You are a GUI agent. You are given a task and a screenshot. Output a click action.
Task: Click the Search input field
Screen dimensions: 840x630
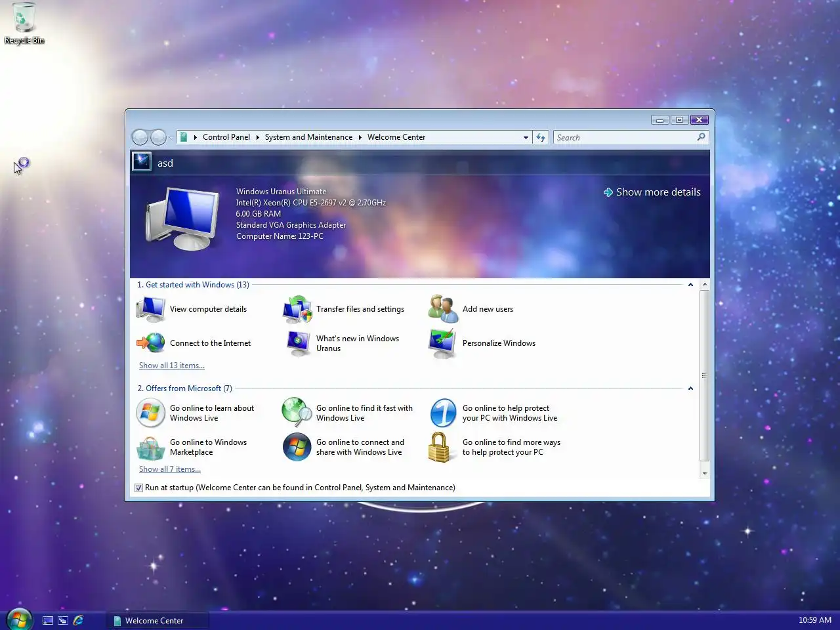click(x=625, y=137)
